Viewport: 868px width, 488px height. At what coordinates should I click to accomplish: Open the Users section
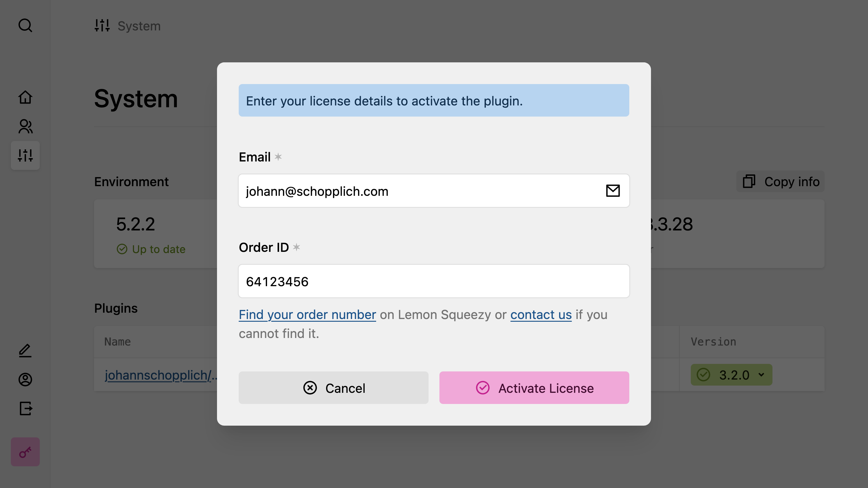pos(25,126)
